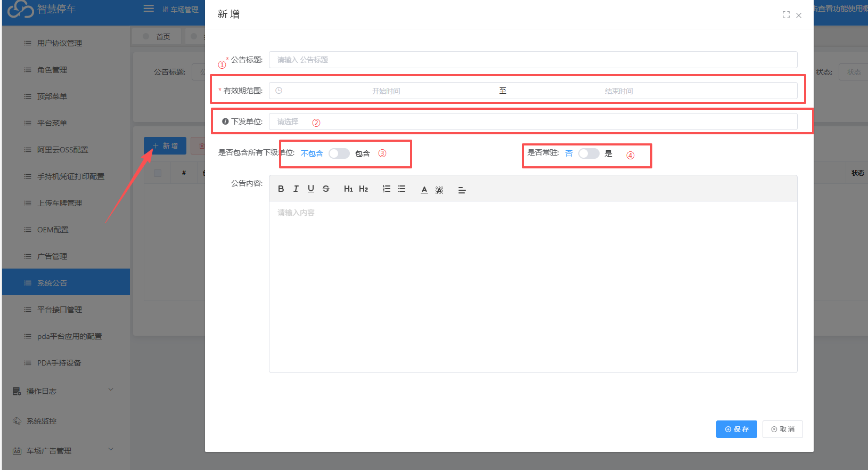Close the 新增 dialog

click(799, 15)
